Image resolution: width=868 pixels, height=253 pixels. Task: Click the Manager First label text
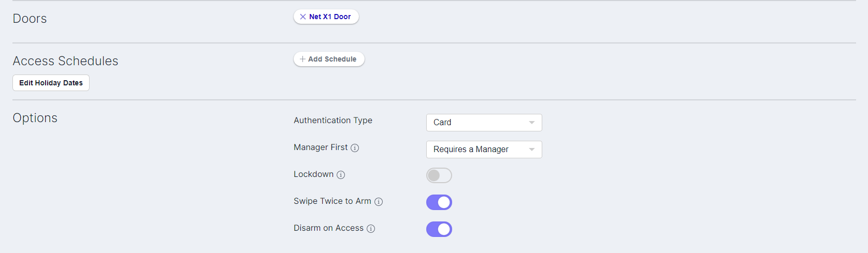pos(321,147)
